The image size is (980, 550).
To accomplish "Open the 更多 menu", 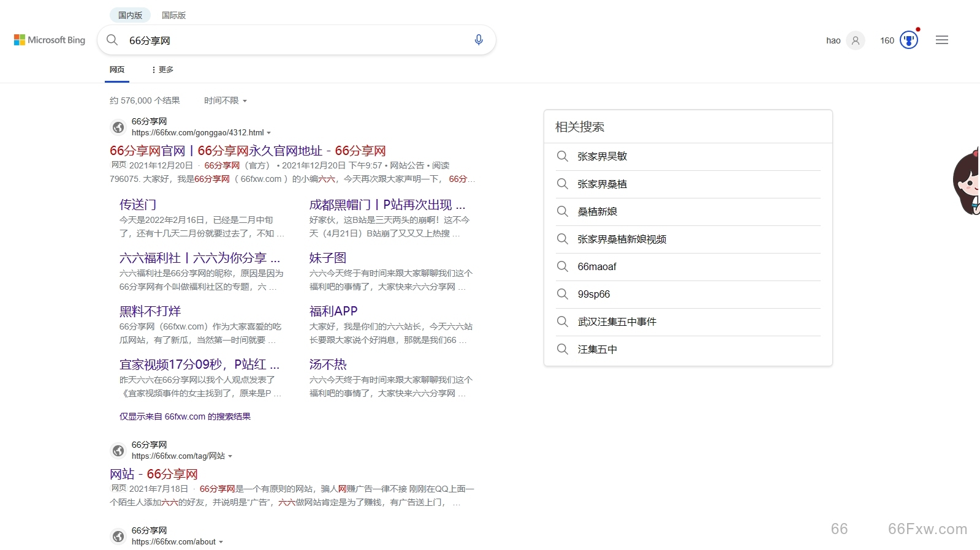I will click(162, 70).
